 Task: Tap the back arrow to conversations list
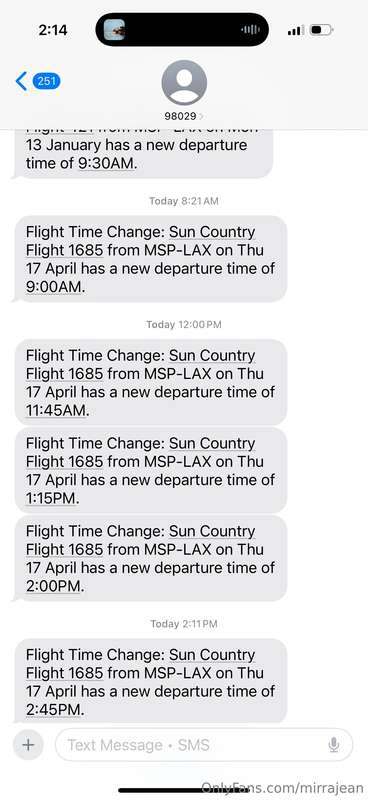coord(21,81)
